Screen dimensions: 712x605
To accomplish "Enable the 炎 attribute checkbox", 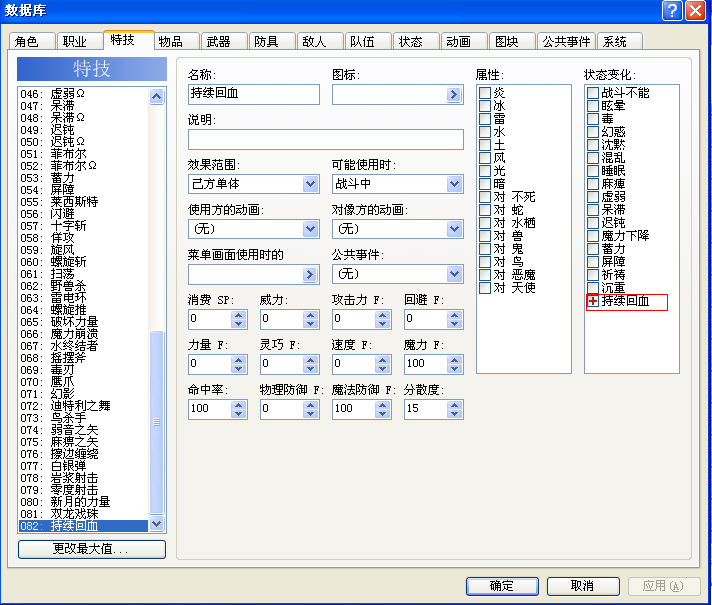I will (x=485, y=93).
